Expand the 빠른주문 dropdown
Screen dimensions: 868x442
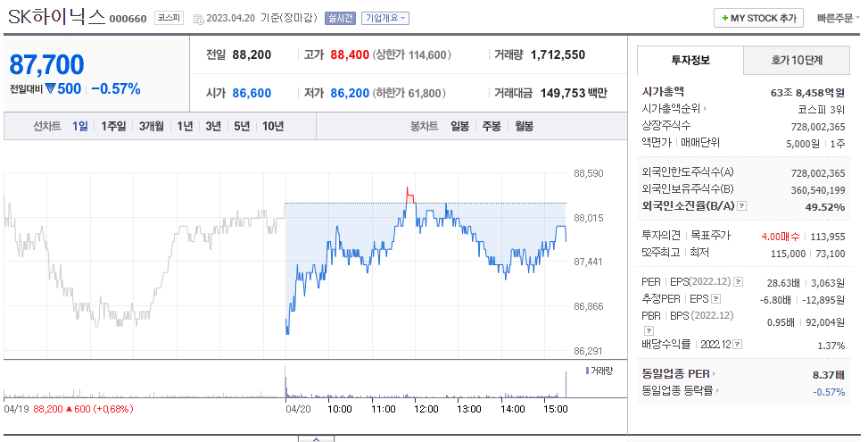[838, 18]
